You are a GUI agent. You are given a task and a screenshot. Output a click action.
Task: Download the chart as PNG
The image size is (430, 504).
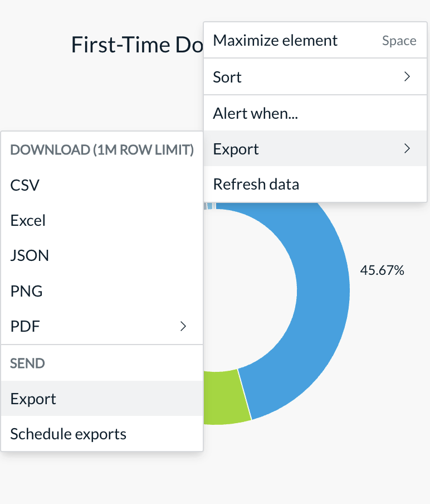point(102,291)
